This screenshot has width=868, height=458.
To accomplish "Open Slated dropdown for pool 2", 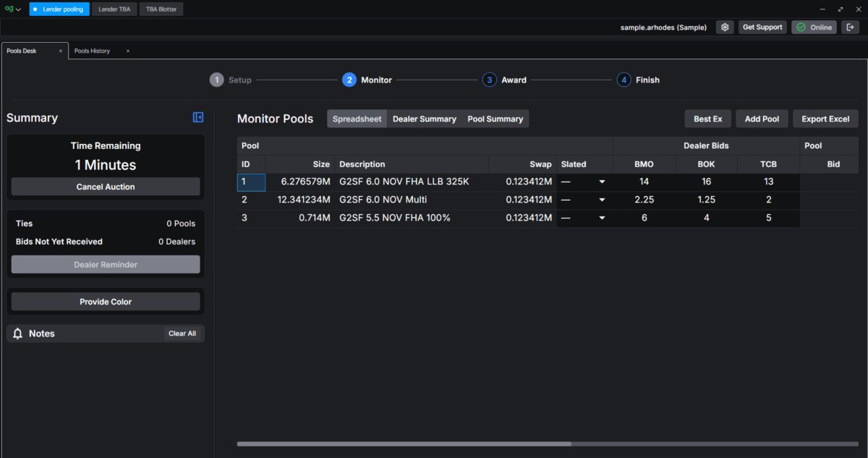I will coord(601,200).
